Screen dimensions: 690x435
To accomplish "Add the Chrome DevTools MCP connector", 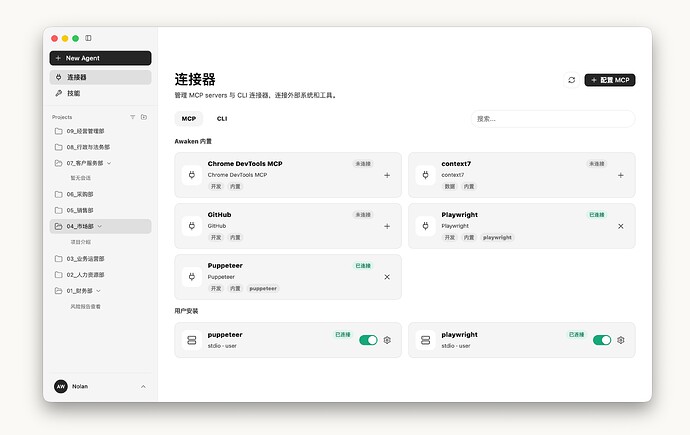I will (x=387, y=175).
